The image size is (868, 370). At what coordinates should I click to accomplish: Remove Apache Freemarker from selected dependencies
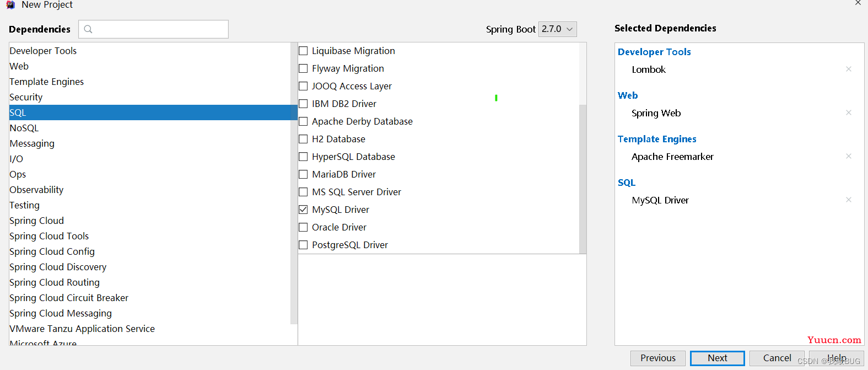(849, 156)
